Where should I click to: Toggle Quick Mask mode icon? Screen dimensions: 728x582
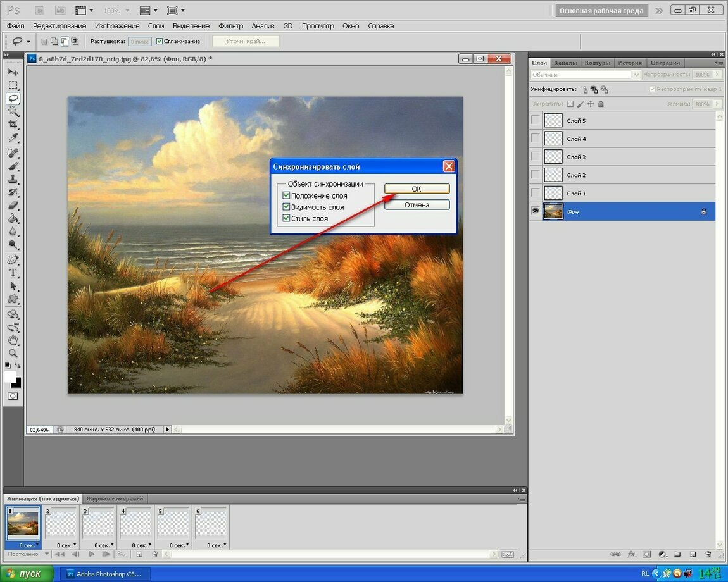click(x=13, y=396)
